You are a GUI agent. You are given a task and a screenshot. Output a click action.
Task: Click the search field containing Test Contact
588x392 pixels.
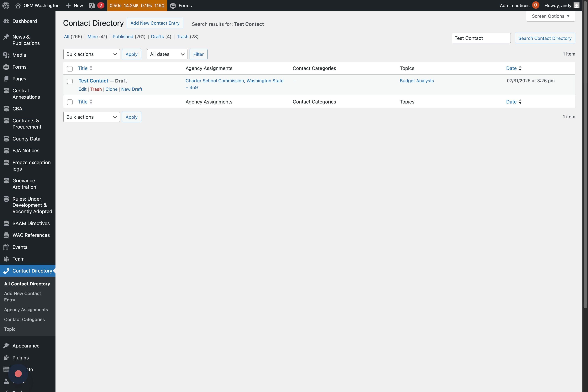click(x=480, y=38)
